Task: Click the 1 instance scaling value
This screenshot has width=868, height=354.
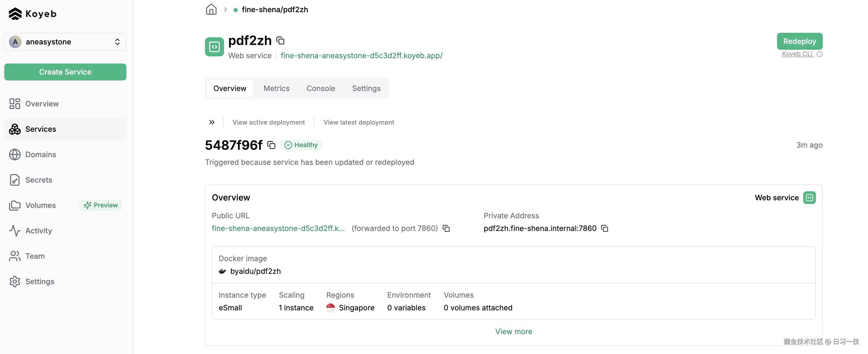Action: [296, 308]
